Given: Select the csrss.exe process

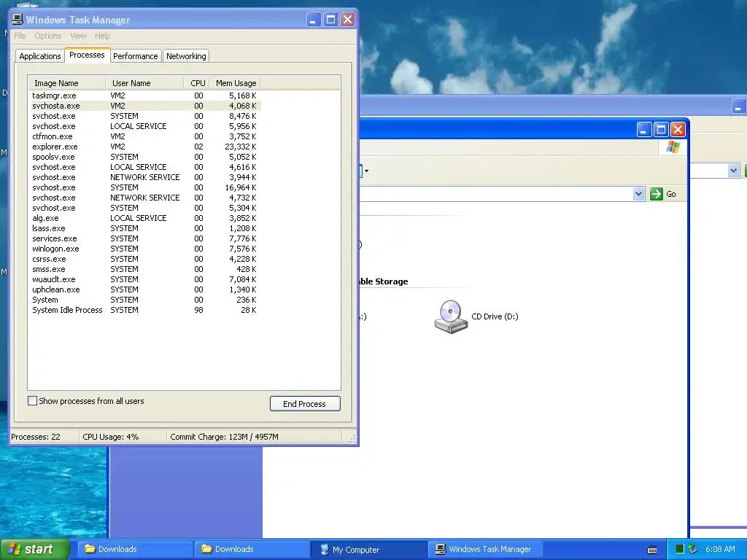Looking at the screenshot, I should point(144,259).
